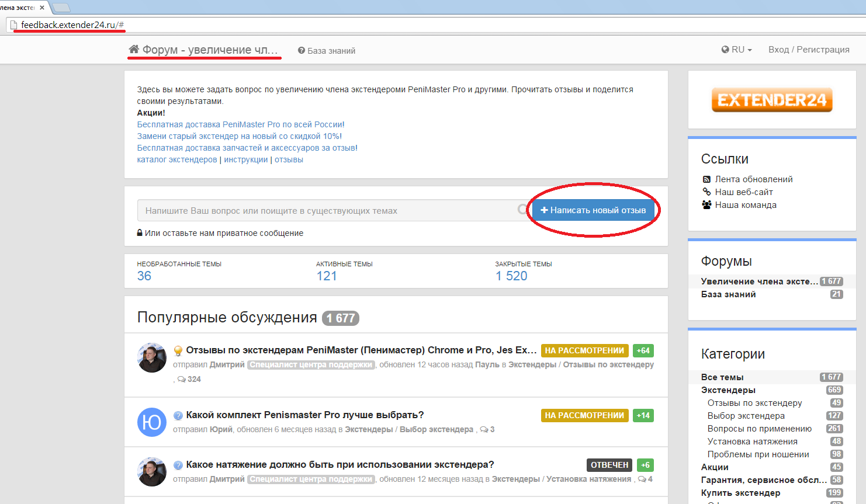Click Дмитрий's avatar on the PeniMaster reviews topic

(152, 357)
